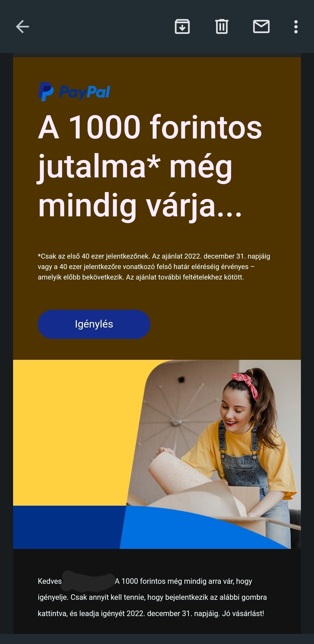Screen dimensions: 314x644
Task: Click the Igénylés button
Action: click(x=94, y=324)
